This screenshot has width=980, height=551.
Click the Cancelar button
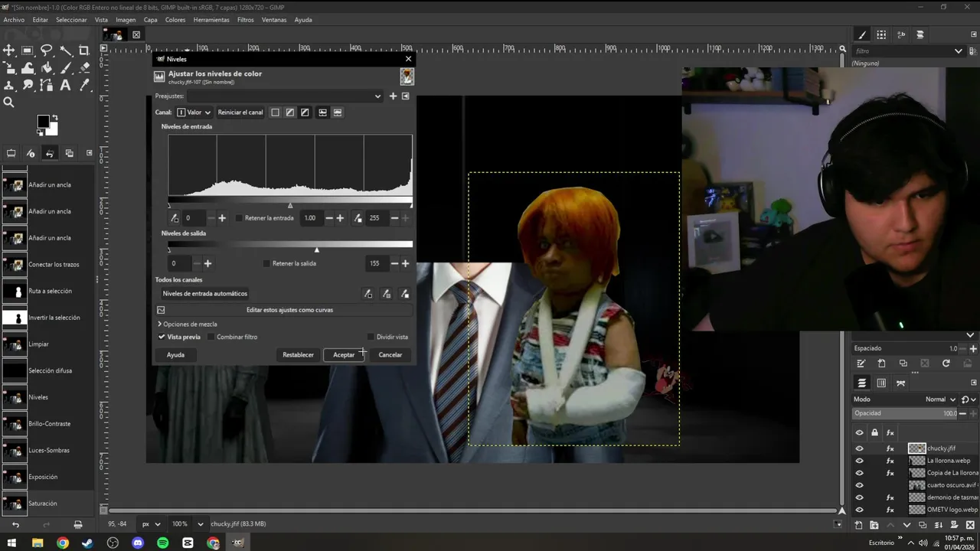click(x=390, y=355)
